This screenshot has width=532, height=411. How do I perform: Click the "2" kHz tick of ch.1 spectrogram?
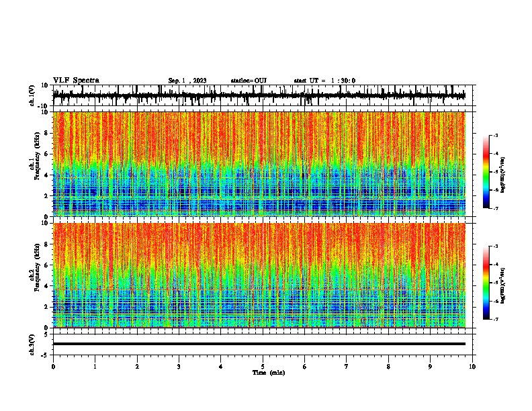tap(47, 196)
